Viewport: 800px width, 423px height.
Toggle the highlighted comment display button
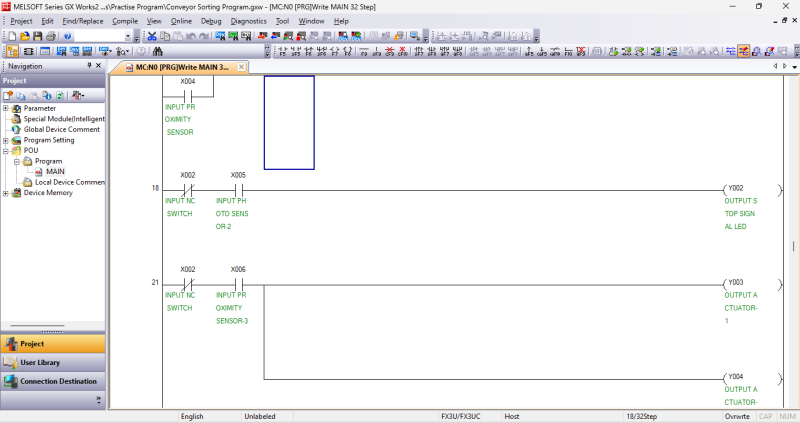(x=744, y=51)
